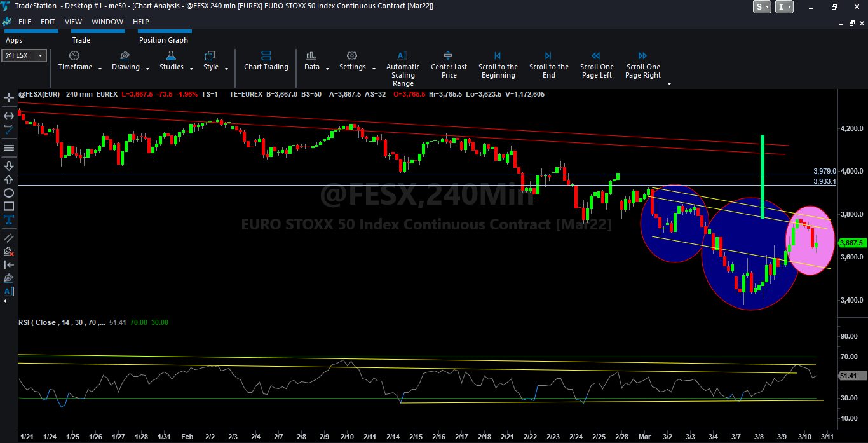Click the snap-to-left arrow tool

point(9,264)
